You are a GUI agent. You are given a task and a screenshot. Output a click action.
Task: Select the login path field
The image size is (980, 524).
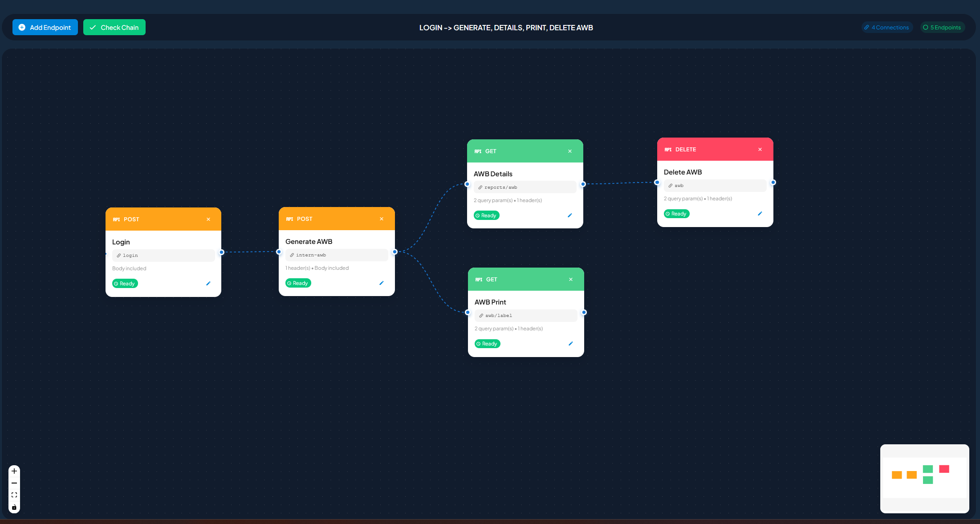point(163,255)
